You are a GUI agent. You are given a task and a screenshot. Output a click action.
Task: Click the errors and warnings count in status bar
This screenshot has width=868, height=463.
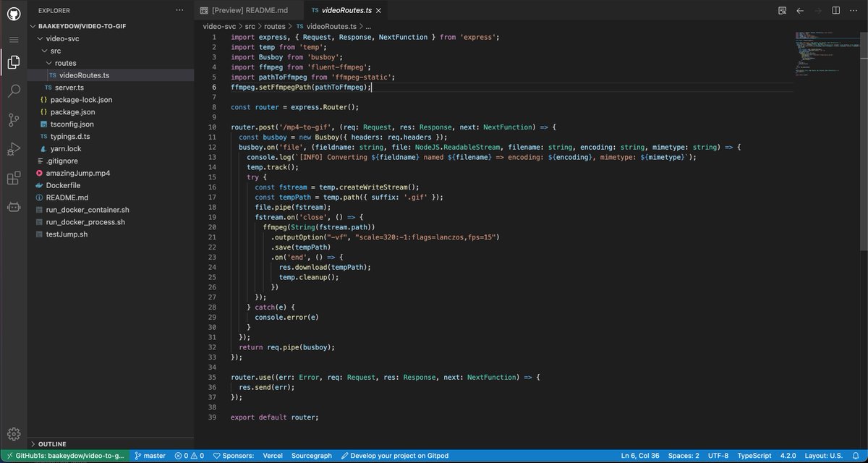click(189, 456)
